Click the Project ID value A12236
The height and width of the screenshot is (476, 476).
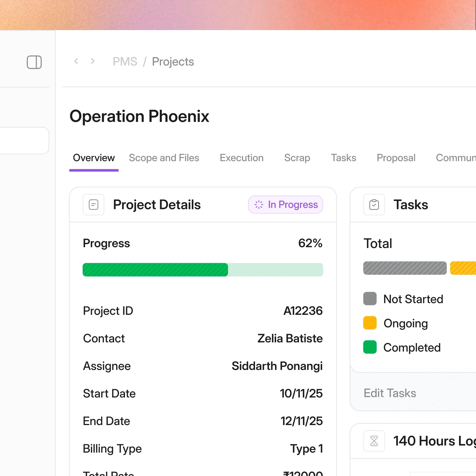[303, 311]
